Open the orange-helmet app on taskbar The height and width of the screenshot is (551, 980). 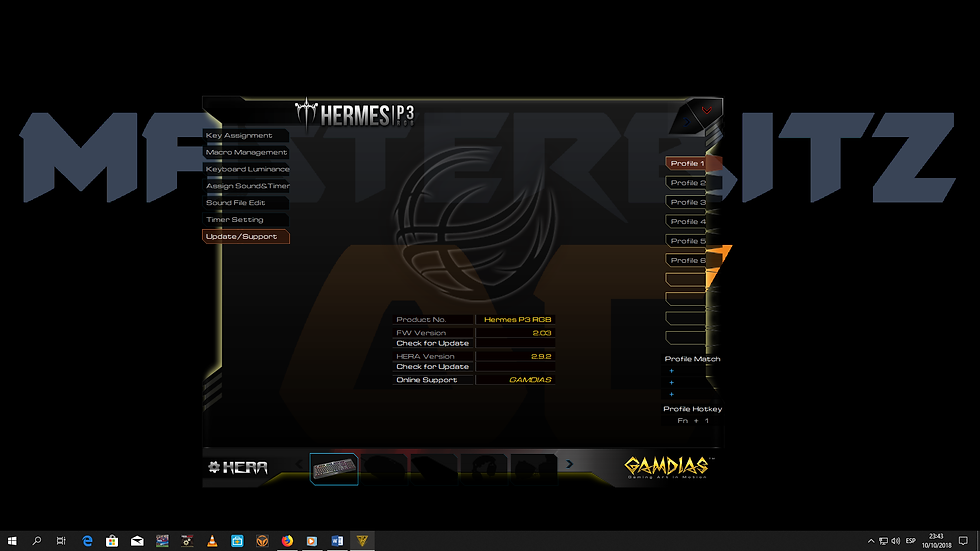tap(262, 541)
